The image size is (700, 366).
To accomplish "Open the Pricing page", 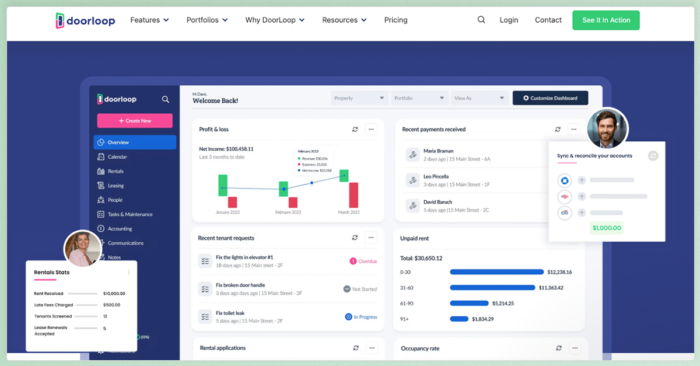I will click(x=396, y=20).
